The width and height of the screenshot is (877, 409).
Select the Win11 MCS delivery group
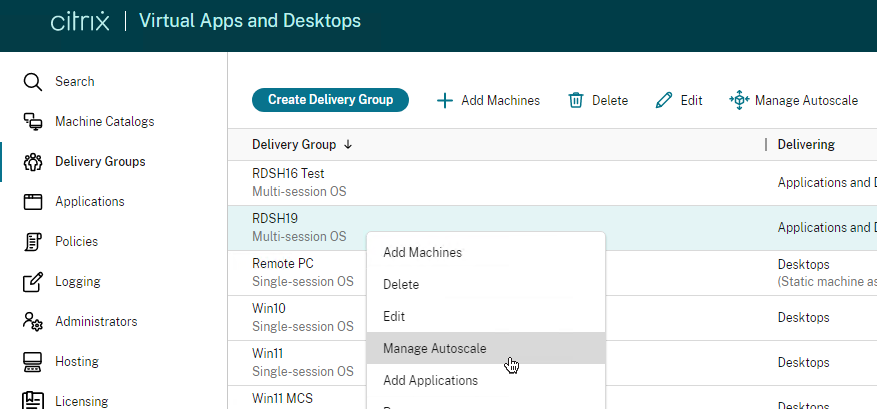pos(282,399)
